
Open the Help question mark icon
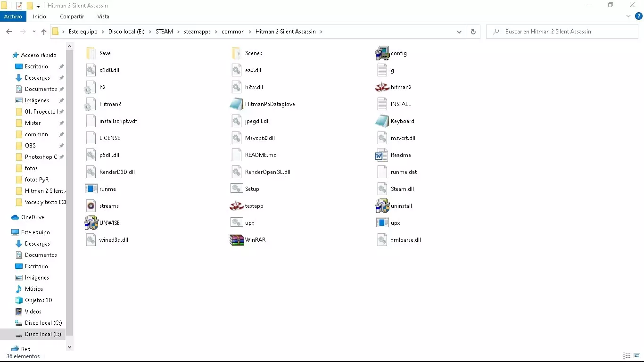click(639, 16)
